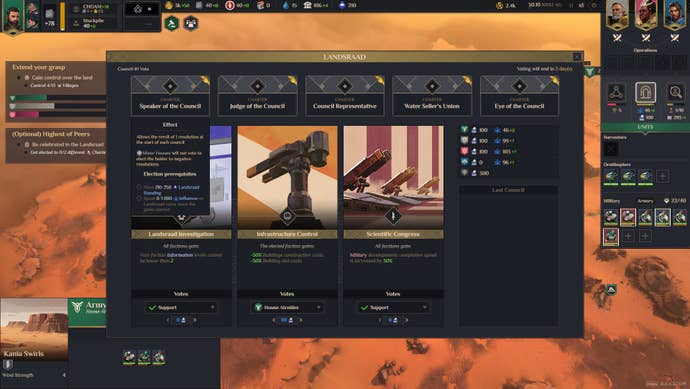Open the Scientific Congress resolution title
The width and height of the screenshot is (690, 389).
[393, 234]
